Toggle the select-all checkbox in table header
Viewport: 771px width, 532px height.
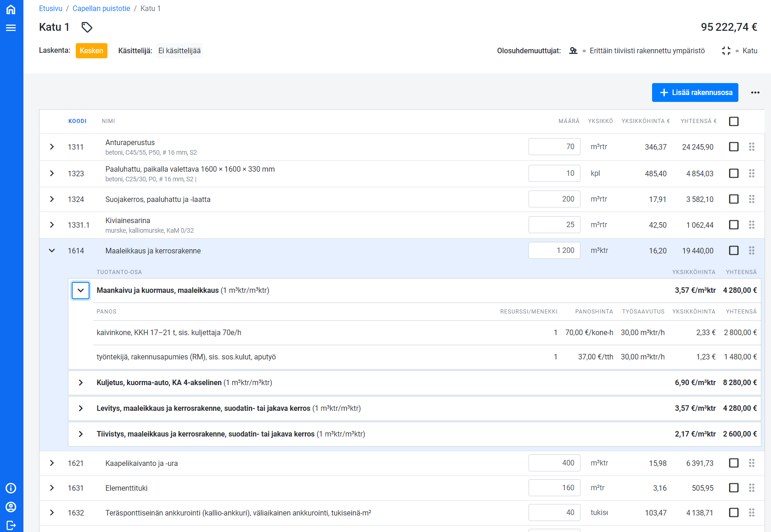pos(733,122)
